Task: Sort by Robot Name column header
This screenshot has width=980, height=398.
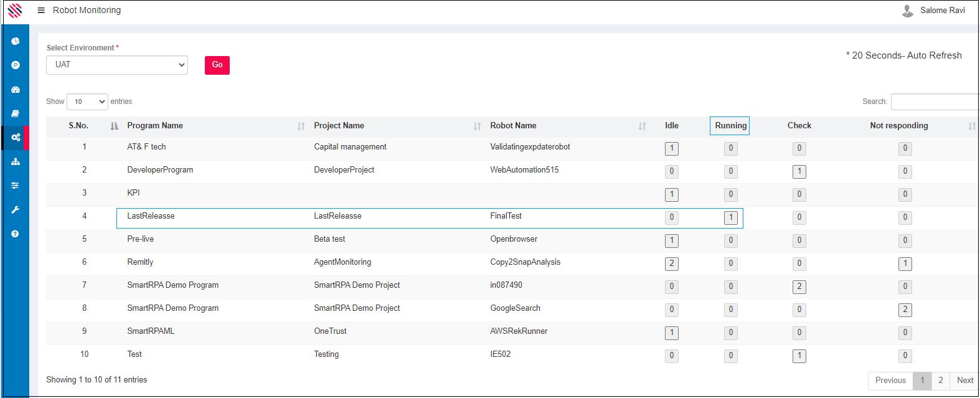Action: click(513, 126)
